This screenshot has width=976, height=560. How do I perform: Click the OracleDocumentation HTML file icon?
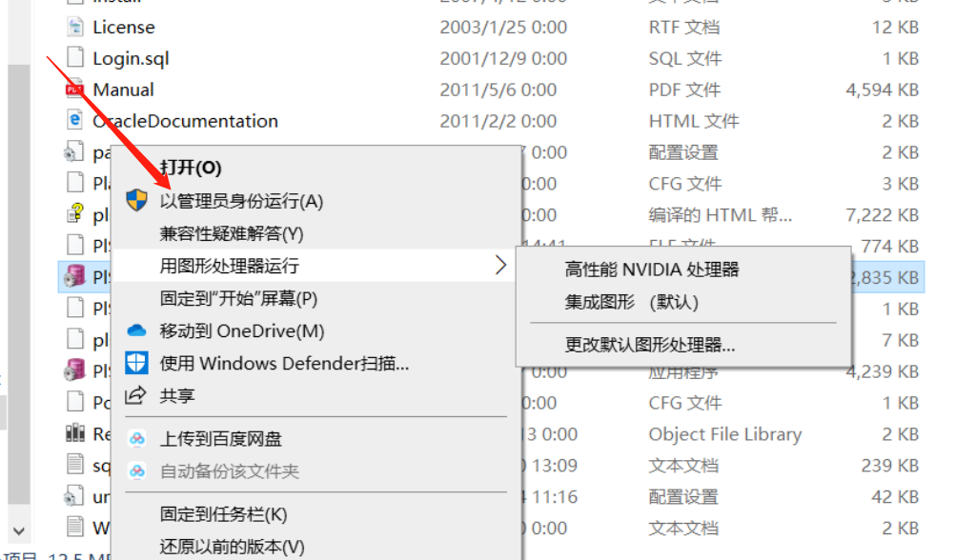click(x=74, y=120)
